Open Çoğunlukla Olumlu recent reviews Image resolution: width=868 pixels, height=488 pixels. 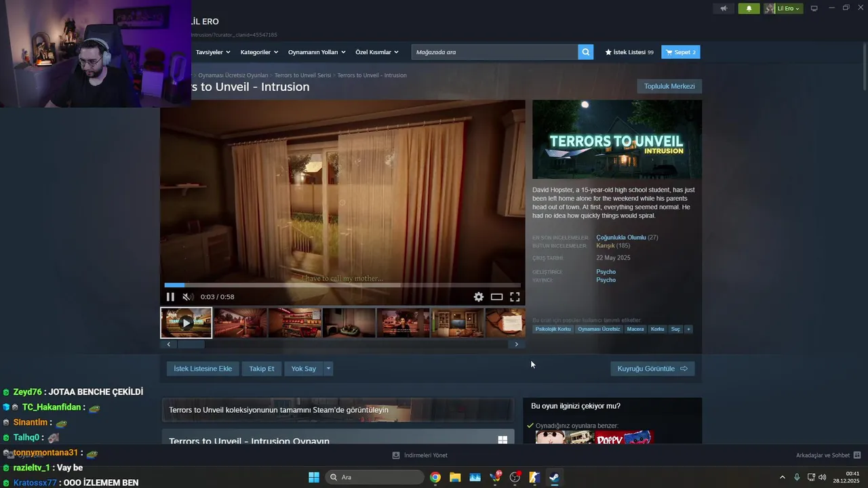[x=621, y=237]
